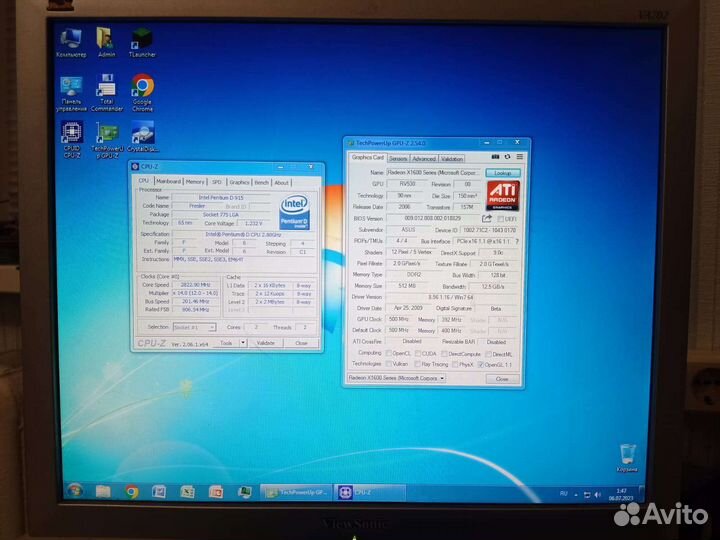Click the GPU-Z Name field Radeon X1600 Series

[434, 173]
